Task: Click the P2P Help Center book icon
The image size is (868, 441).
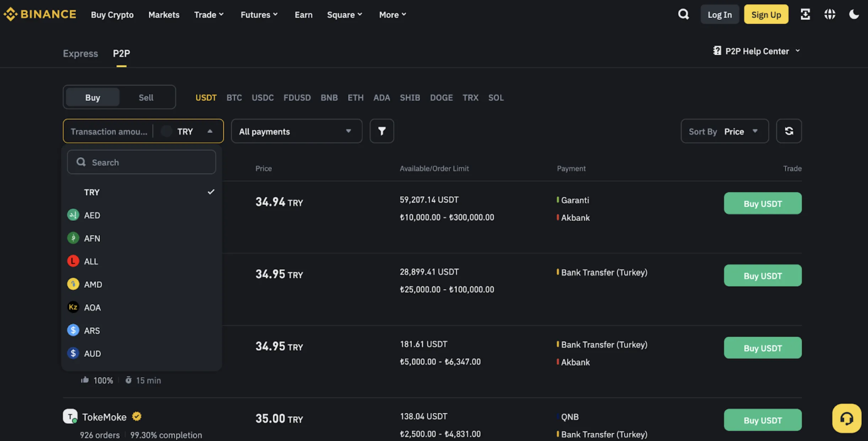Action: (717, 51)
